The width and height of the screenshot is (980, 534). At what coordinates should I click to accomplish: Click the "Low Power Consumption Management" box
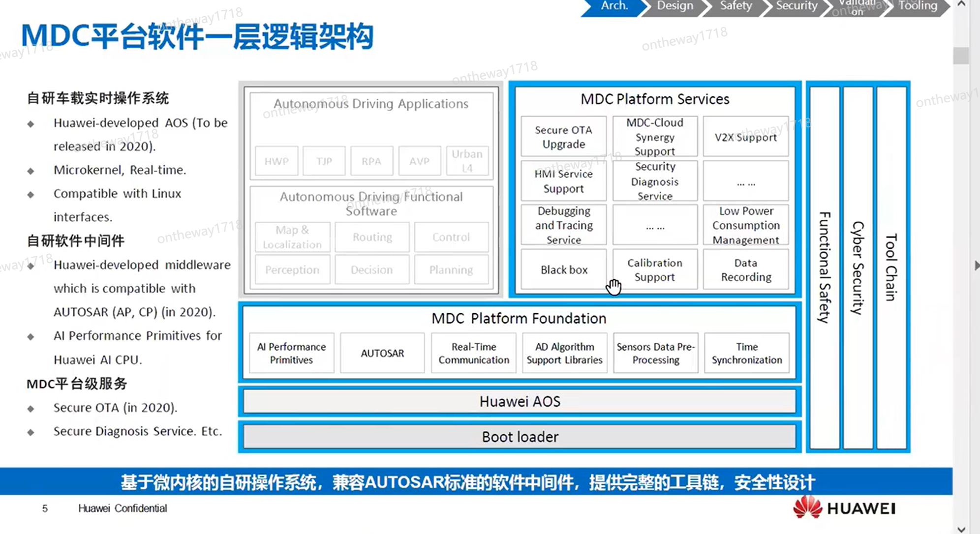pos(746,225)
